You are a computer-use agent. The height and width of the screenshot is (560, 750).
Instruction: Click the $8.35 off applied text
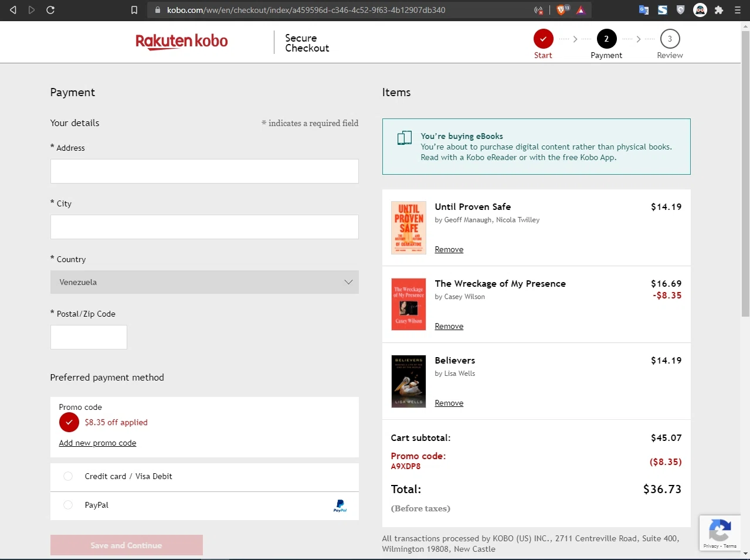116,422
